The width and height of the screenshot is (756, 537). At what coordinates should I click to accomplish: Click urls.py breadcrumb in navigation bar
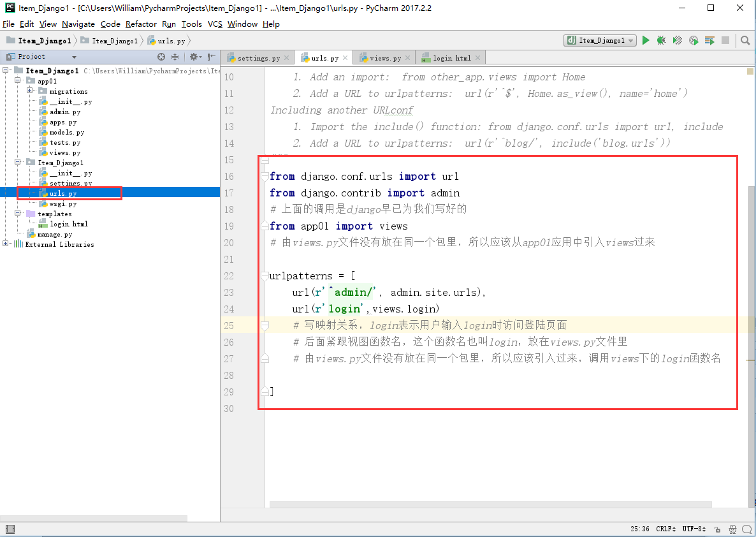coord(166,41)
